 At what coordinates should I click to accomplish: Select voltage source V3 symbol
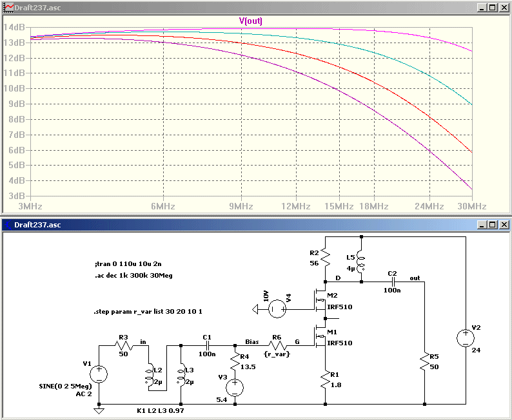pos(235,387)
